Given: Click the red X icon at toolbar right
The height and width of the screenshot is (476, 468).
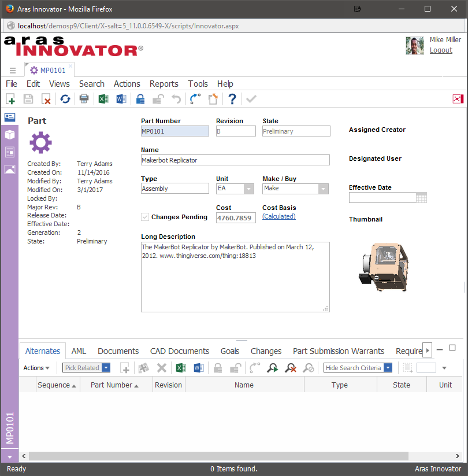Looking at the screenshot, I should tap(458, 99).
